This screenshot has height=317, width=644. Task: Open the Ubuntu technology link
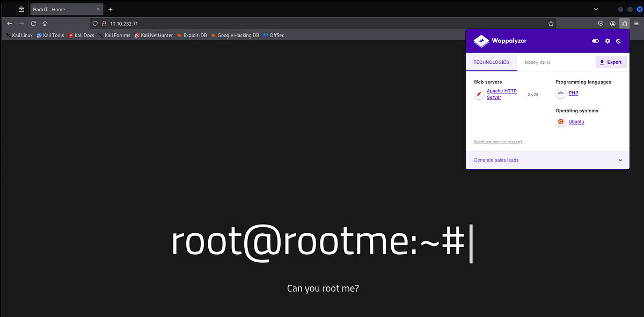(x=576, y=122)
